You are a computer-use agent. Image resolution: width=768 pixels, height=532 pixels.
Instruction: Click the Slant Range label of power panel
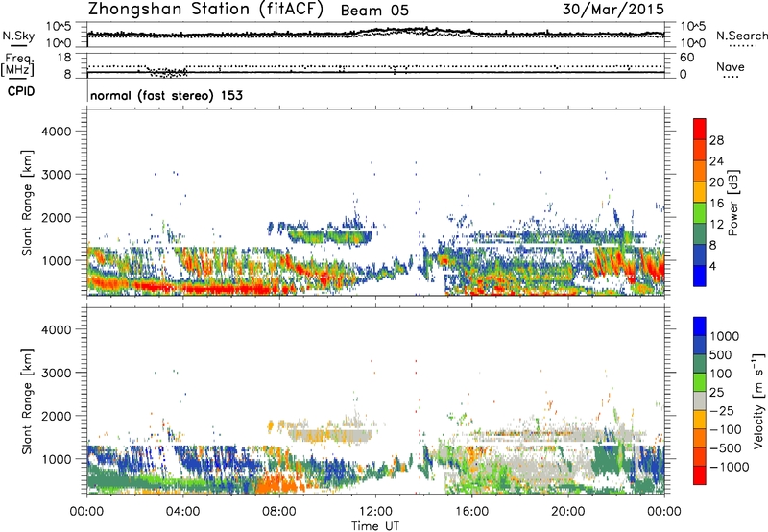tap(27, 203)
